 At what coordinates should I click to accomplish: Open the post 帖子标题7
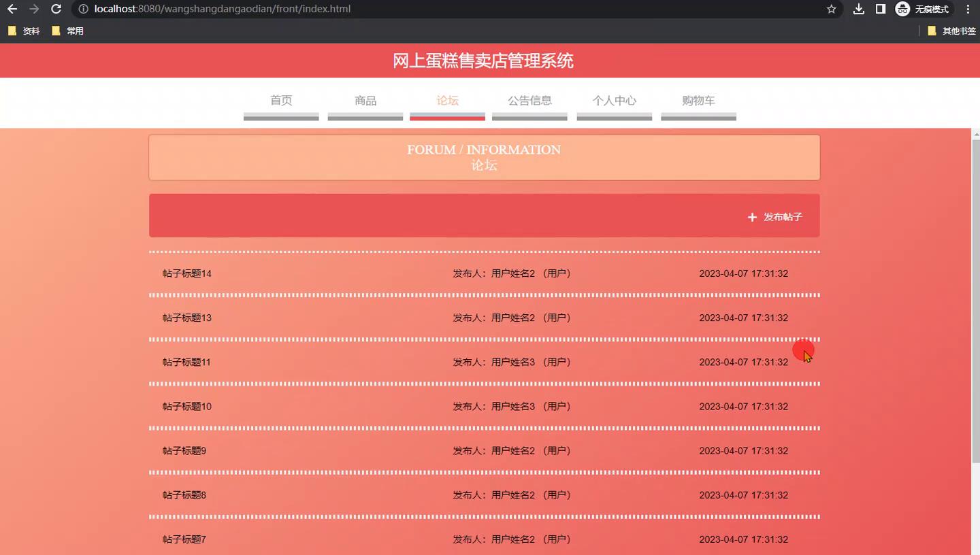[x=184, y=539]
